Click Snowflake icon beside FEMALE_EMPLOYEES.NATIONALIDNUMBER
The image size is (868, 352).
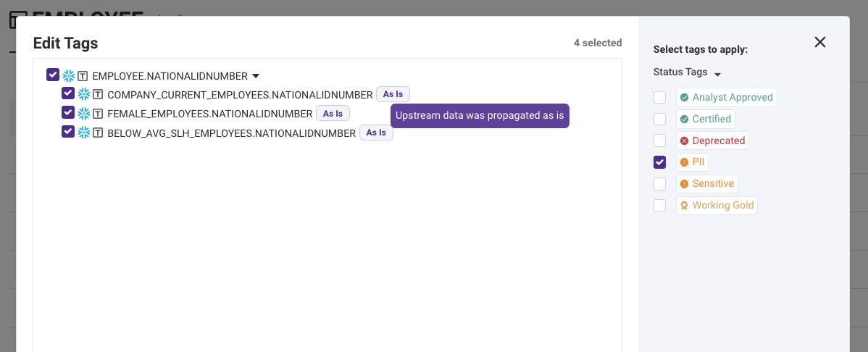(83, 114)
